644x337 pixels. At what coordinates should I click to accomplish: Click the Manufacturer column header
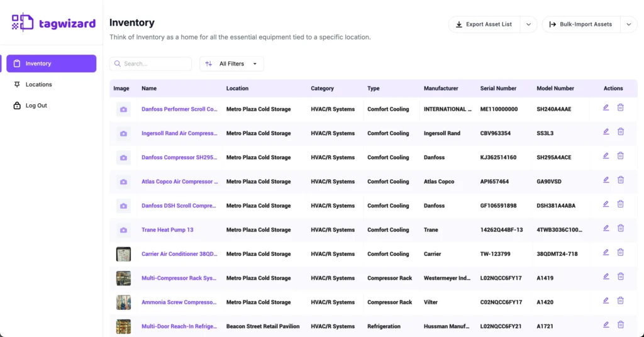pos(441,88)
